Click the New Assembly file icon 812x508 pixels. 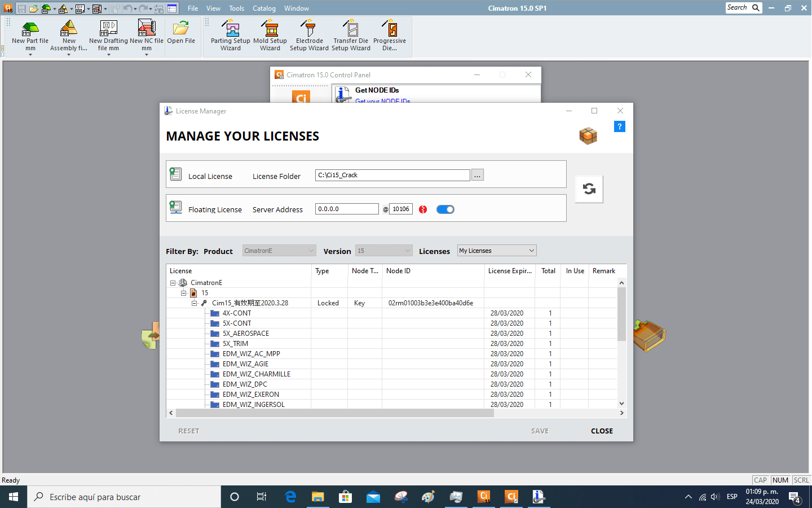(69, 28)
